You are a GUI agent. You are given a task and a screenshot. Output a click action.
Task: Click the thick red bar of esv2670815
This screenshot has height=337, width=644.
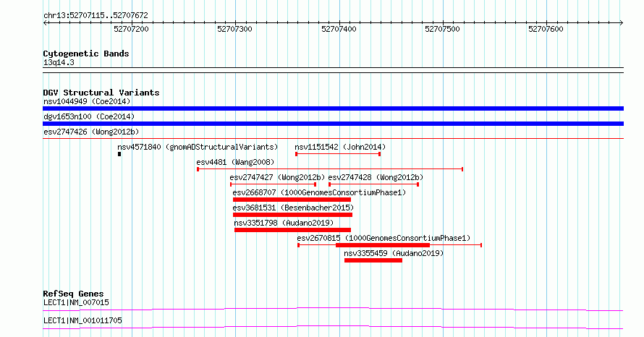click(x=383, y=245)
